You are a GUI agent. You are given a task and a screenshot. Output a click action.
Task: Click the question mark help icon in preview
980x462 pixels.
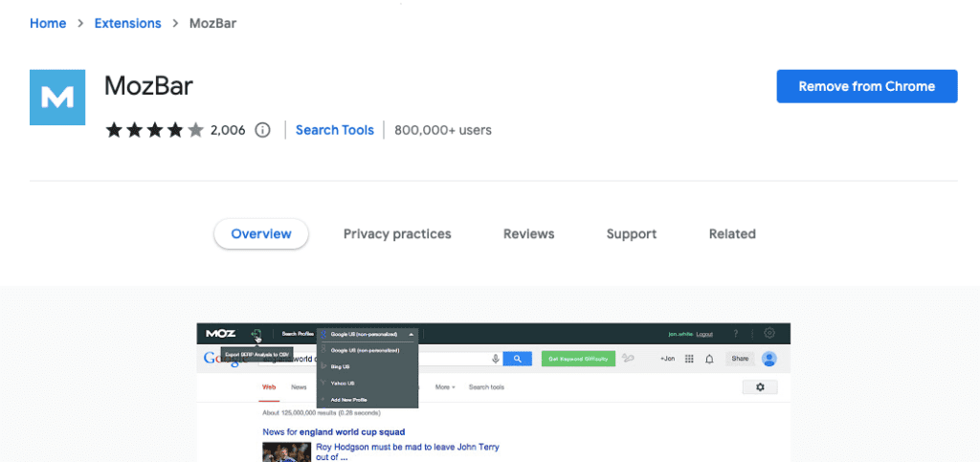coord(736,334)
